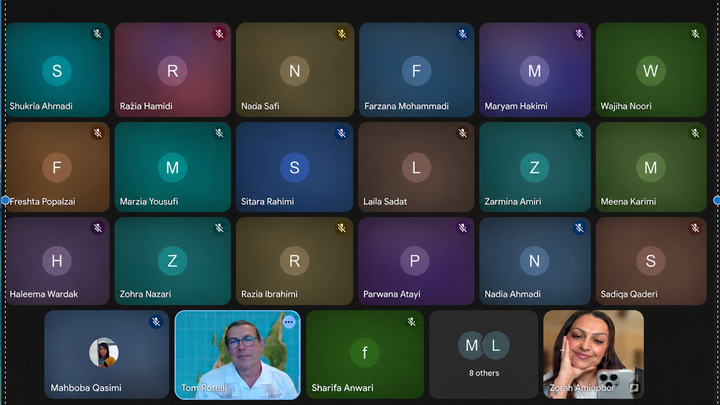Select Parwana Atayi's P avatar
The image size is (720, 405).
click(x=415, y=261)
